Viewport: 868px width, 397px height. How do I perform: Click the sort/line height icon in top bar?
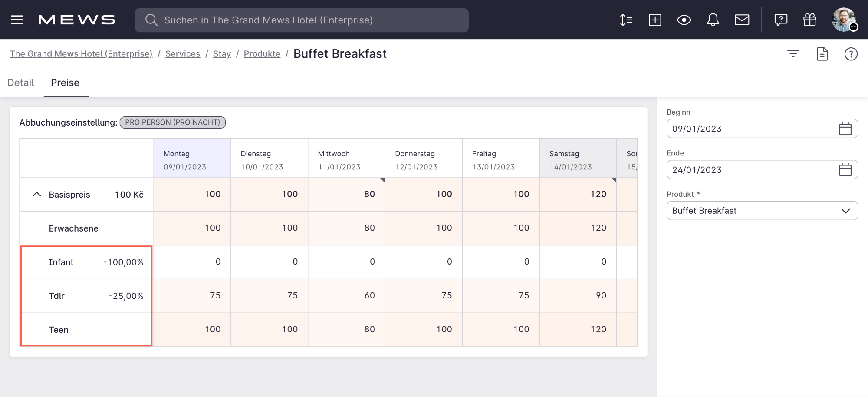626,20
